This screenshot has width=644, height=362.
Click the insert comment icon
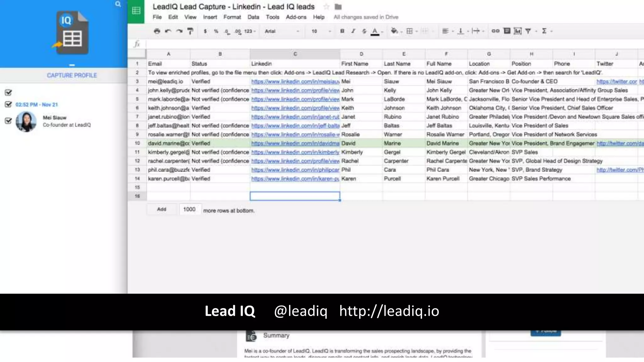click(507, 31)
